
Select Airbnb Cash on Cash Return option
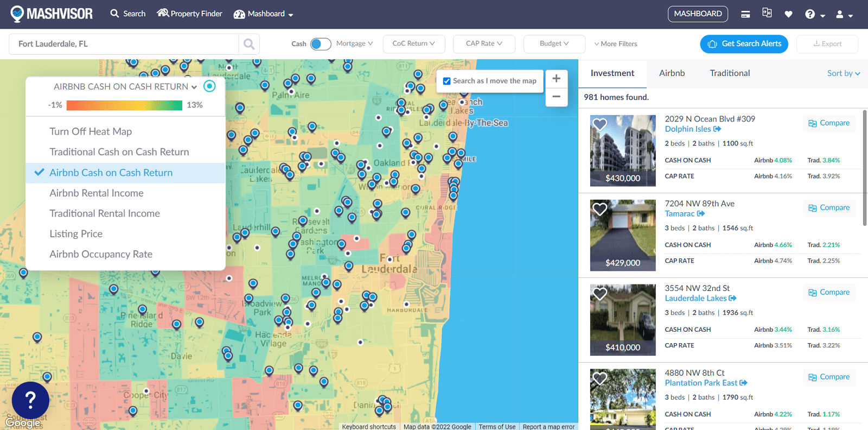point(125,173)
